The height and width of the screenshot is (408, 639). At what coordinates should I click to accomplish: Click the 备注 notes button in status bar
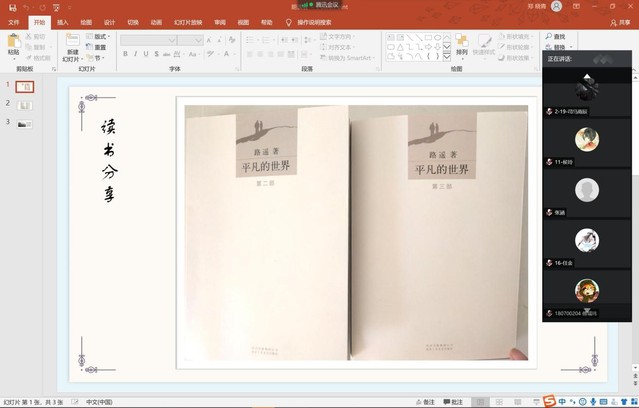point(426,402)
